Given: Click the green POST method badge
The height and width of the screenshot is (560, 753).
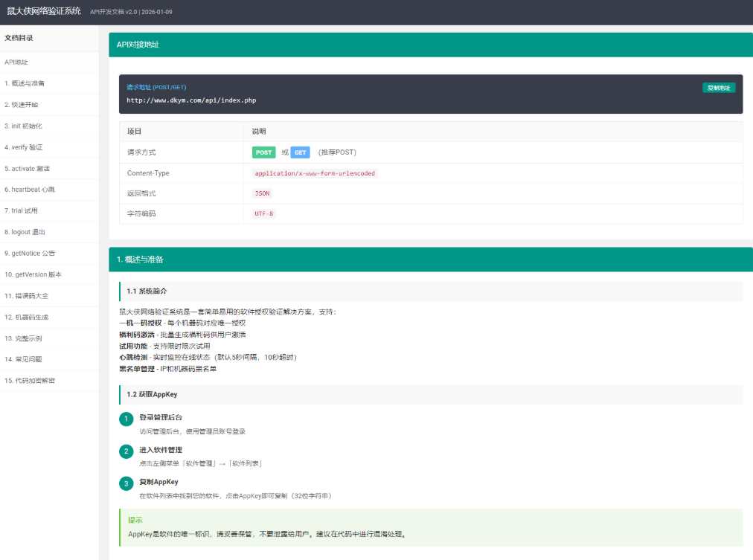Looking at the screenshot, I should [263, 152].
